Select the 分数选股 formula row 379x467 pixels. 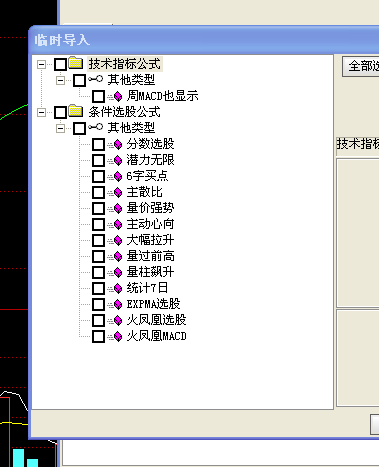[150, 144]
